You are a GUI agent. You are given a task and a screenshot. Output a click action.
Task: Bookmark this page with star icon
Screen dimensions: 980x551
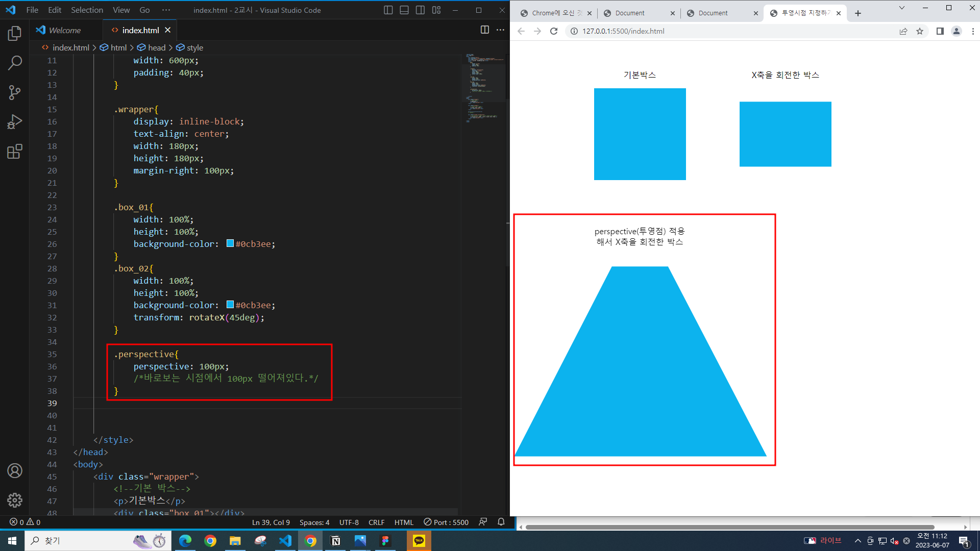coord(920,31)
